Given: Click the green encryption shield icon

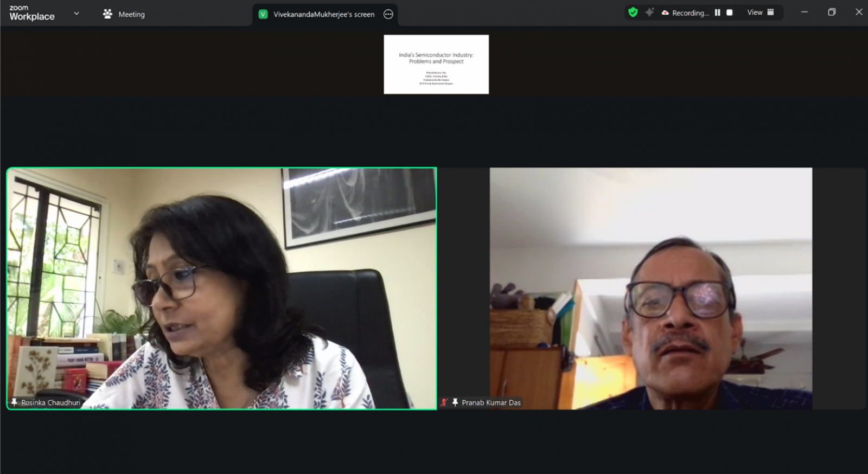Looking at the screenshot, I should (x=633, y=12).
